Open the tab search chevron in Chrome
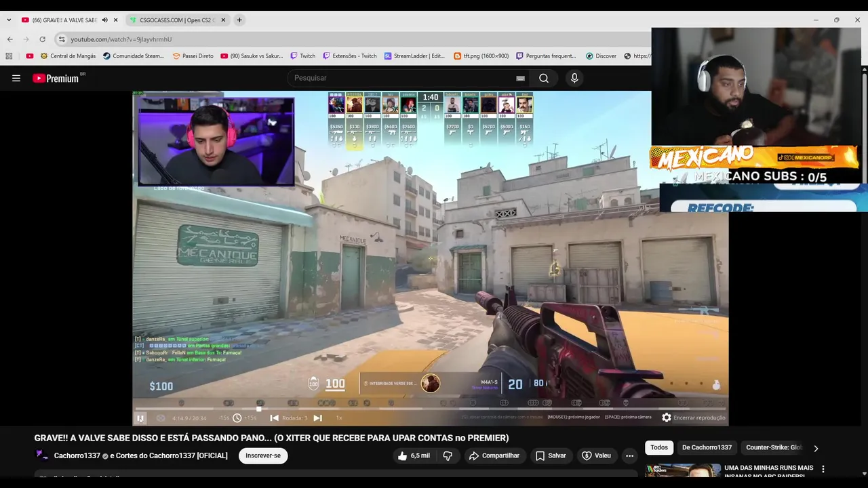This screenshot has width=868, height=488. (9, 20)
